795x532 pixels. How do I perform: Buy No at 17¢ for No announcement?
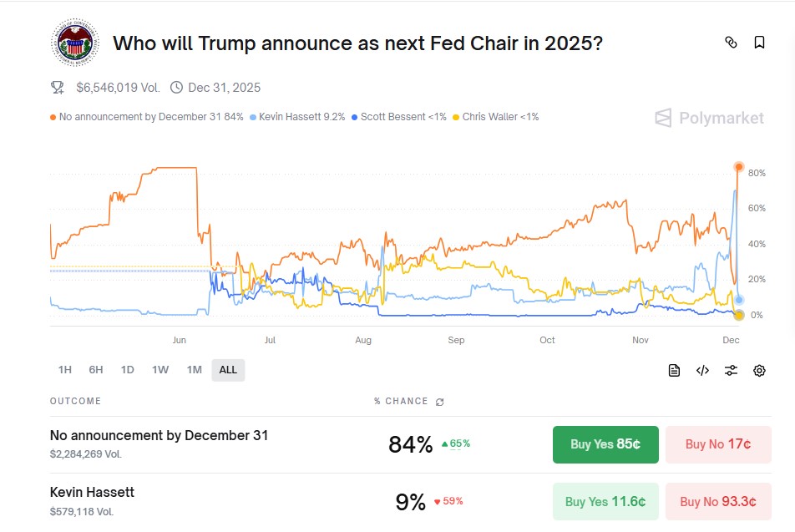click(x=718, y=444)
